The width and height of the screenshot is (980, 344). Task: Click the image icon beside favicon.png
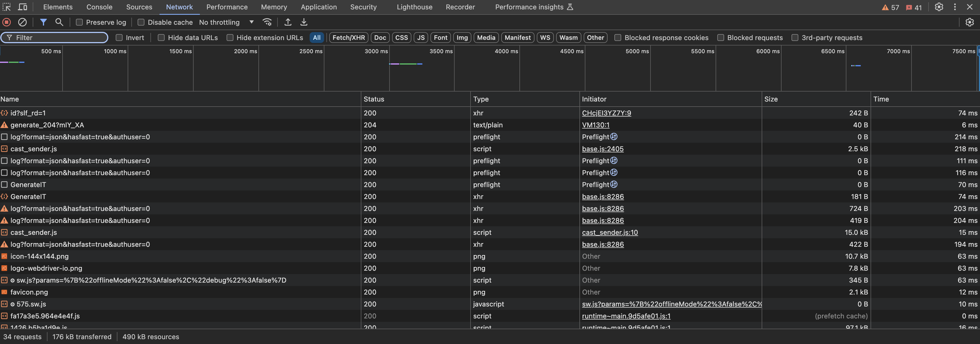point(4,292)
